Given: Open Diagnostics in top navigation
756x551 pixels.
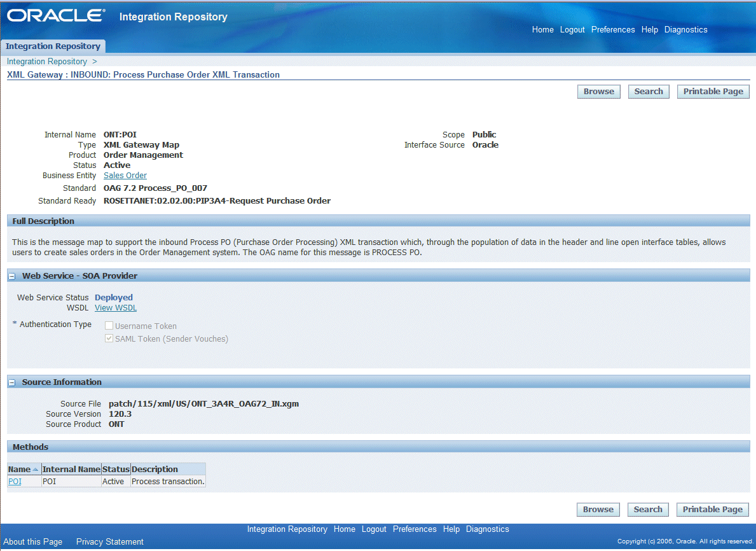Looking at the screenshot, I should [x=685, y=29].
